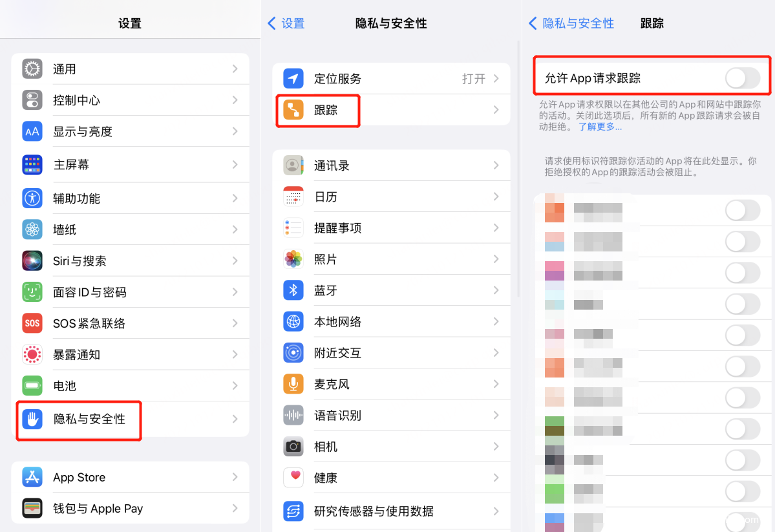Click the App Store icon
The image size is (775, 532).
(32, 477)
